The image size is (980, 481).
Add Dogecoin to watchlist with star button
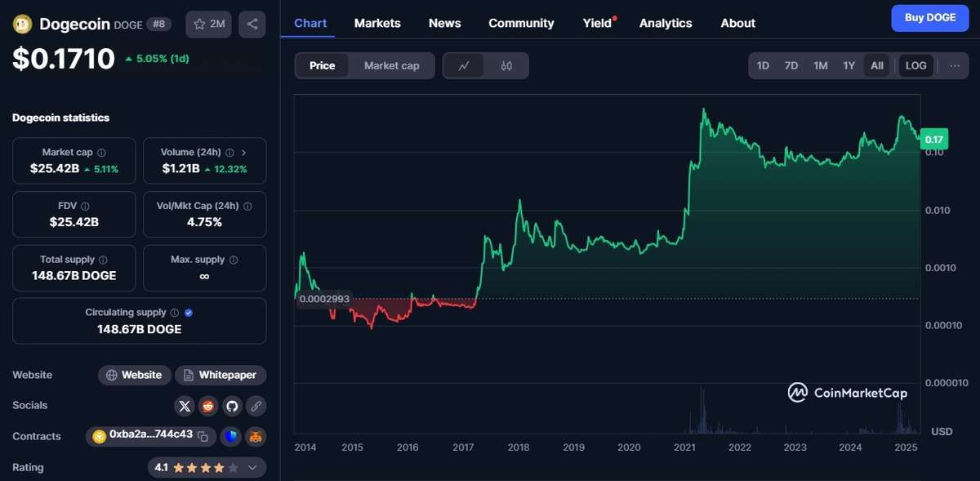[209, 24]
